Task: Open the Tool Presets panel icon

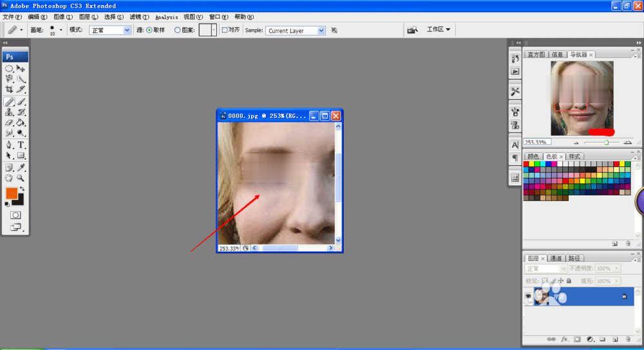Action: (515, 92)
